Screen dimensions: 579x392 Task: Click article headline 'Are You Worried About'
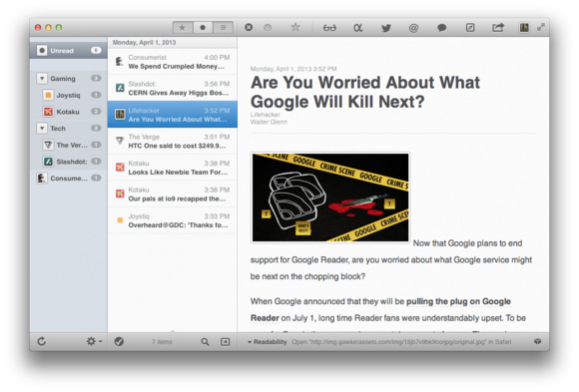pyautogui.click(x=365, y=92)
